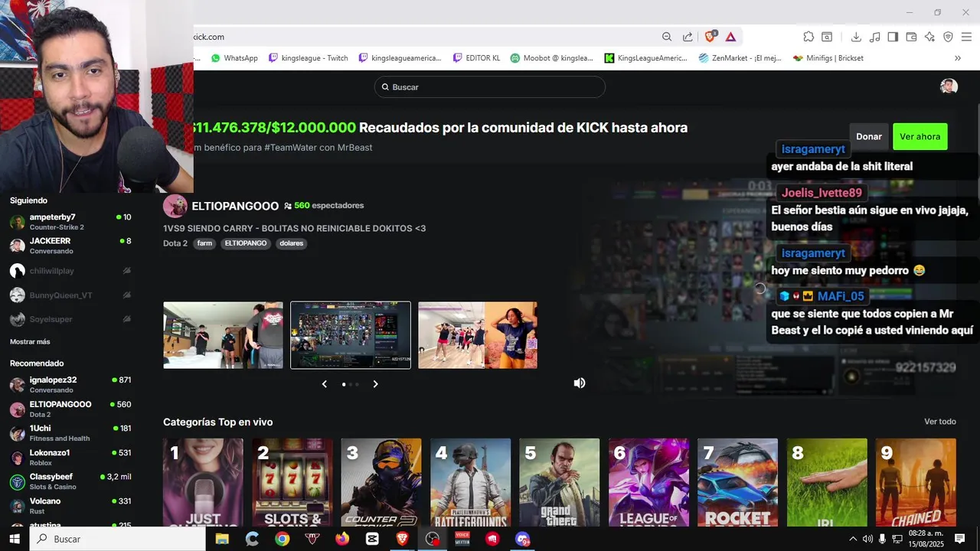Open the kingsleague - Twitch bookmark

point(309,58)
